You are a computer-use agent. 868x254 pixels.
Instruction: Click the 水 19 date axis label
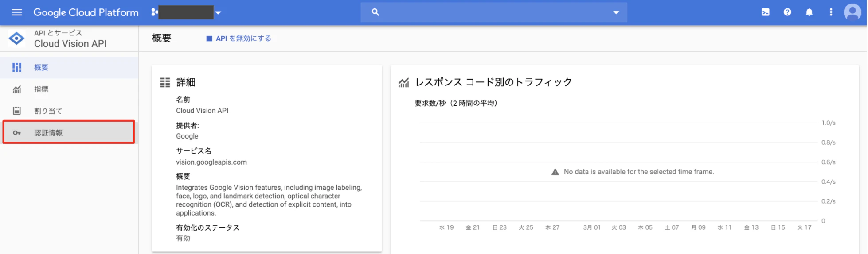click(446, 227)
